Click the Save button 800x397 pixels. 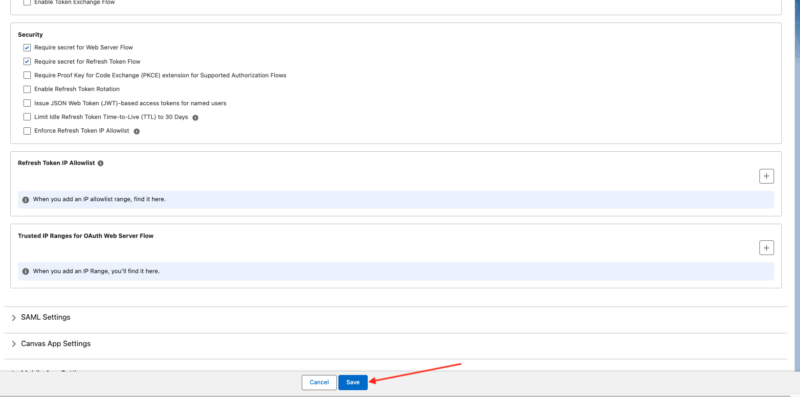(353, 382)
